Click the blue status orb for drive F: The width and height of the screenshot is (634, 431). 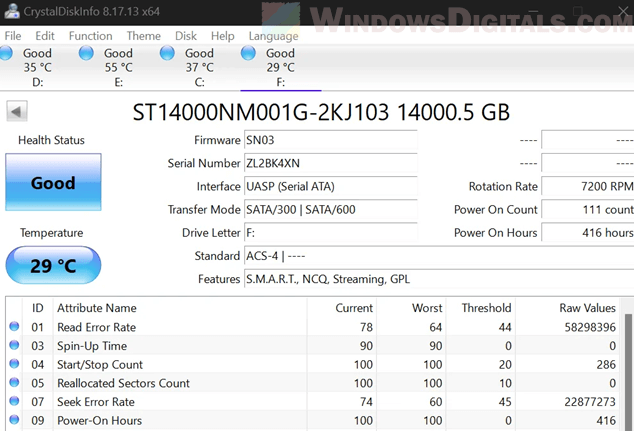248,53
